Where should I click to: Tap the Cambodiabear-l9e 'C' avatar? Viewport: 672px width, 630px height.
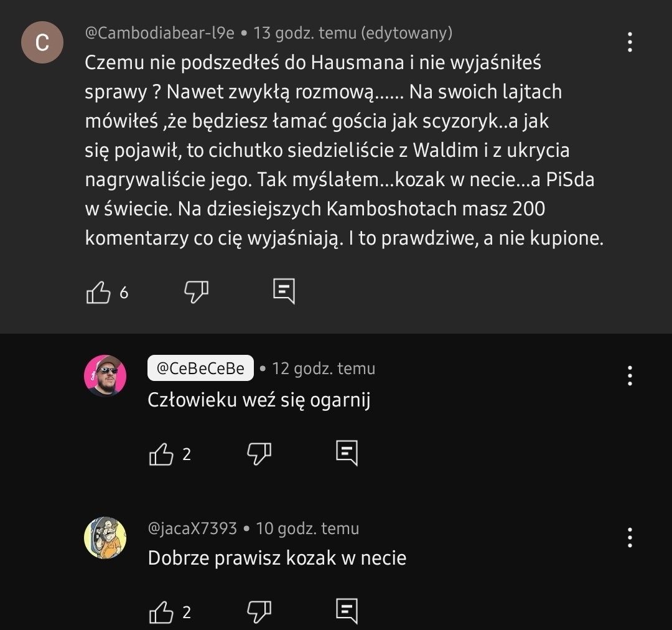pos(42,42)
